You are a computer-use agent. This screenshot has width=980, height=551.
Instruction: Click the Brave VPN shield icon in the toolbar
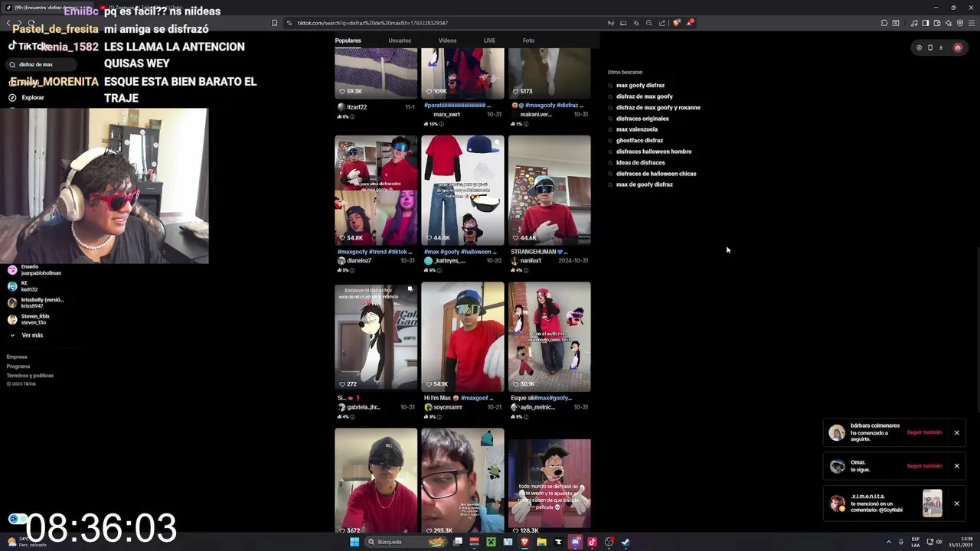[x=960, y=23]
